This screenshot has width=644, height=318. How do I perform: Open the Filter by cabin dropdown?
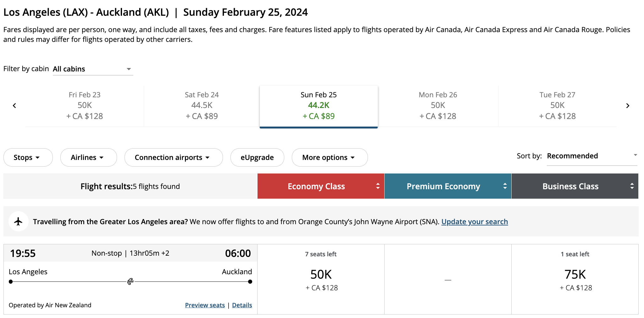point(93,69)
